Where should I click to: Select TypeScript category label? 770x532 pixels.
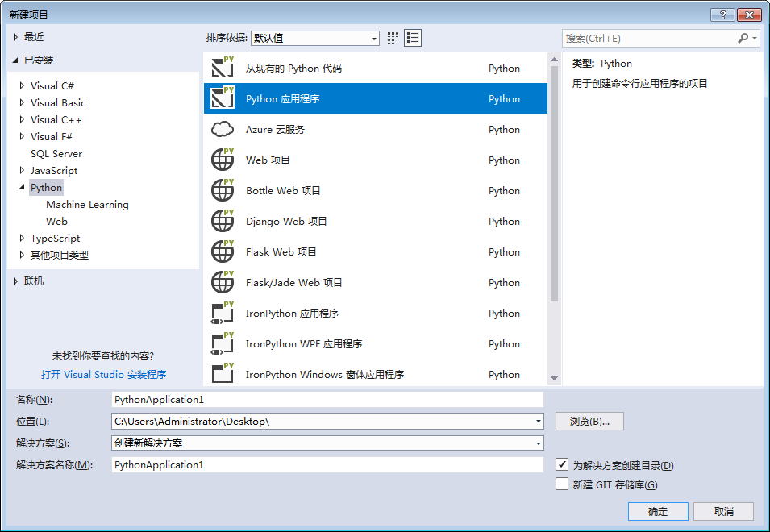point(55,239)
